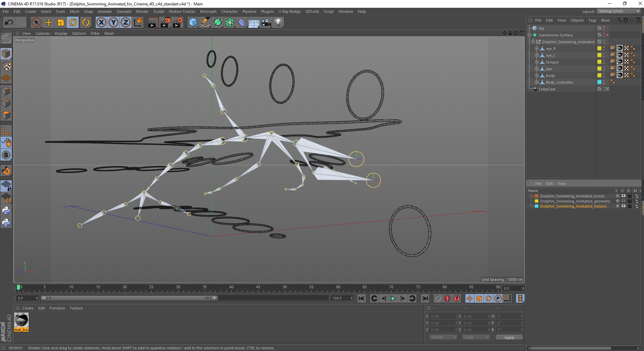The width and height of the screenshot is (644, 351).
Task: Toggle solo for geometry layer
Action: (x=617, y=201)
